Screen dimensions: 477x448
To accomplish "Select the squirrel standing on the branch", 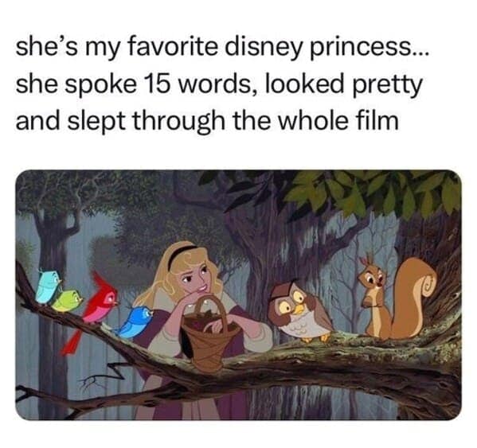I will 396,298.
